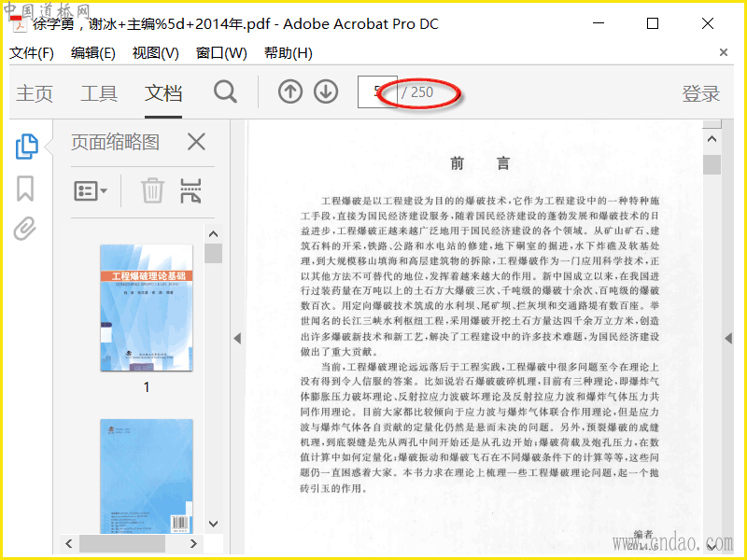Open the page thumbnails panel icon
The image size is (747, 560).
(27, 146)
